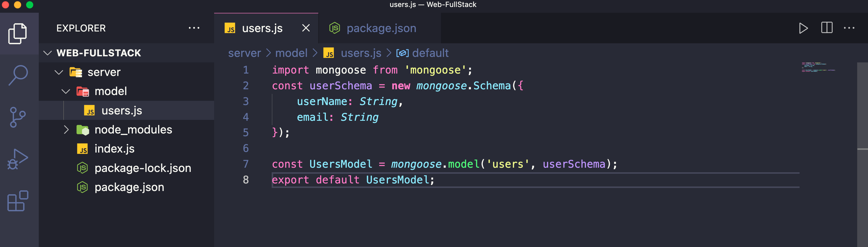Split the editor to the right
Image resolution: width=868 pixels, height=247 pixels.
tap(827, 28)
